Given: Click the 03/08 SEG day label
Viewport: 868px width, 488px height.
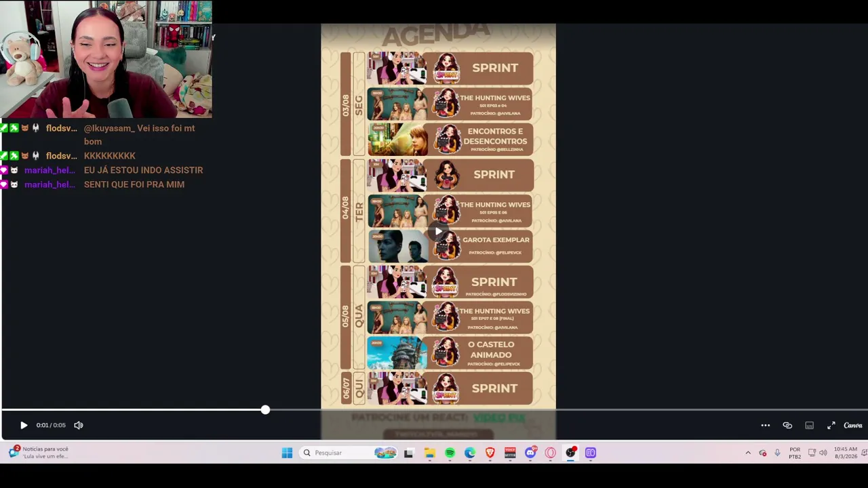Looking at the screenshot, I should (x=353, y=104).
